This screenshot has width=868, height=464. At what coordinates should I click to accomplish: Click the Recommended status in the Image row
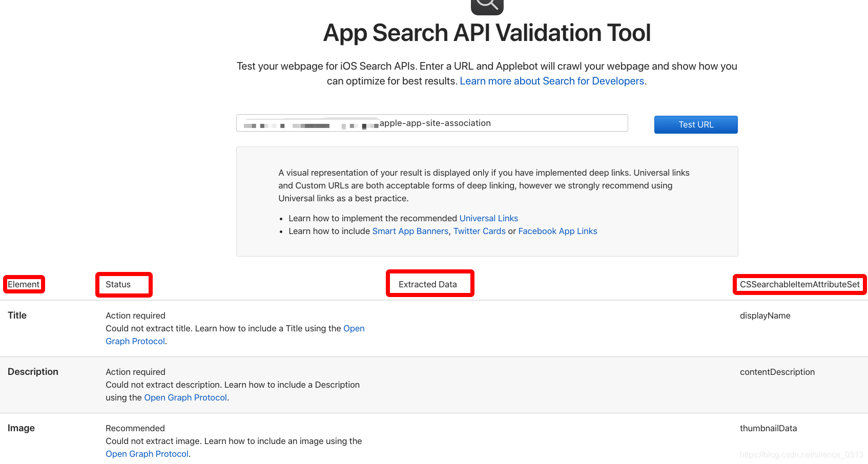(135, 428)
